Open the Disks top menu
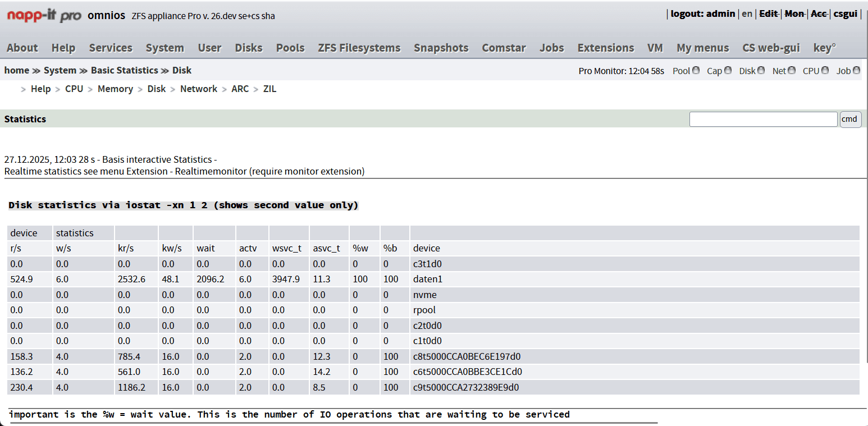The height and width of the screenshot is (426, 868). 249,48
